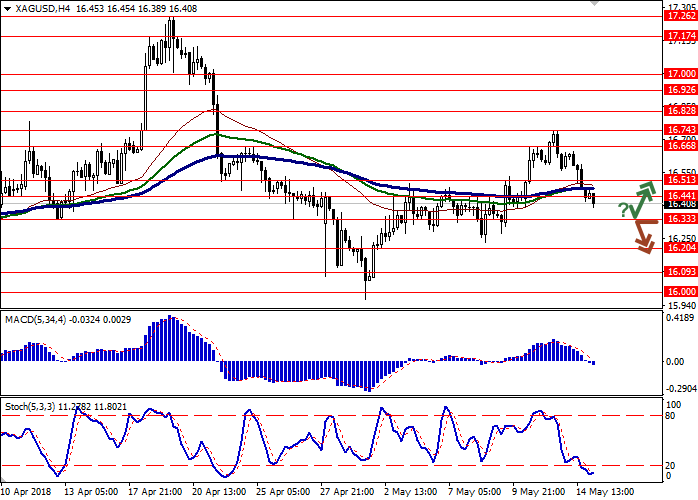This screenshot has width=698, height=500.
Task: Click the 16.093 red price label
Action: coord(682,272)
